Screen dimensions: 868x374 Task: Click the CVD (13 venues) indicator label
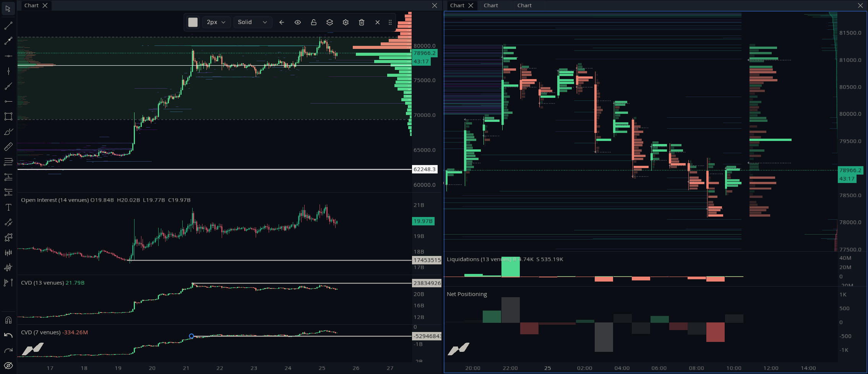[x=42, y=283]
